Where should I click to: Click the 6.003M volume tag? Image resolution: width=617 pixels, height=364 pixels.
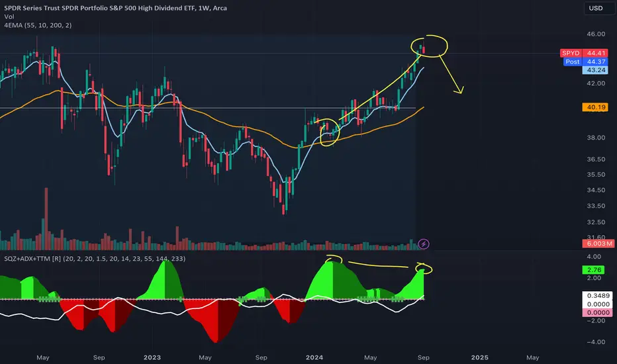coord(598,244)
